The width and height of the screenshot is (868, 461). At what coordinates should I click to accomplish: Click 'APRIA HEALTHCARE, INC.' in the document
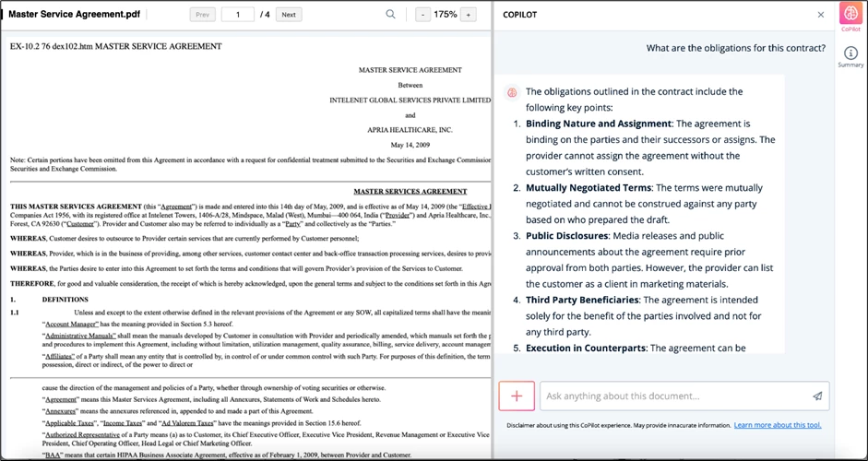tap(410, 130)
